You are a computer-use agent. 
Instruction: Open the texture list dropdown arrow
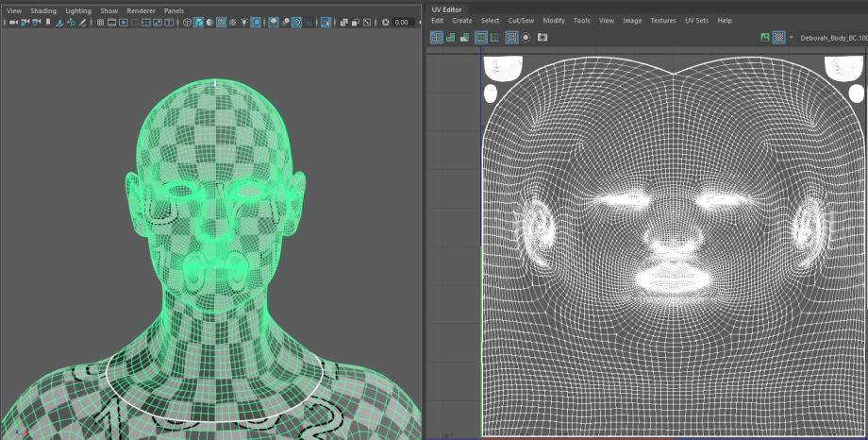click(x=791, y=38)
